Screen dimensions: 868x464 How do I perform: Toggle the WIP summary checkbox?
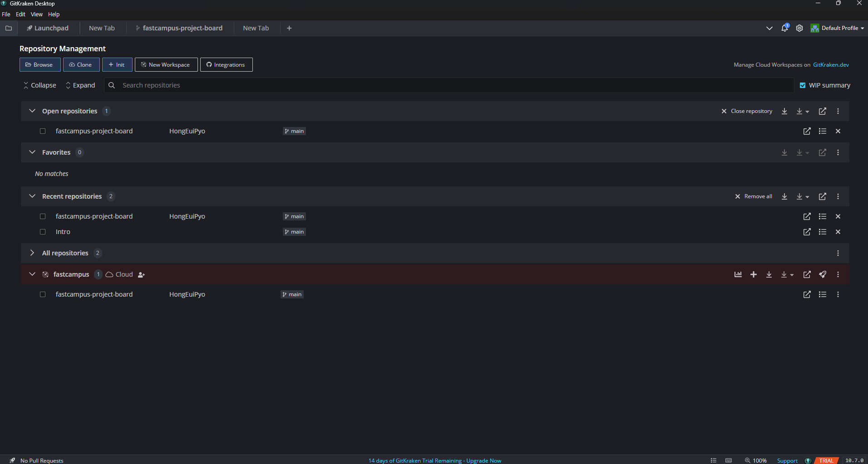point(803,85)
